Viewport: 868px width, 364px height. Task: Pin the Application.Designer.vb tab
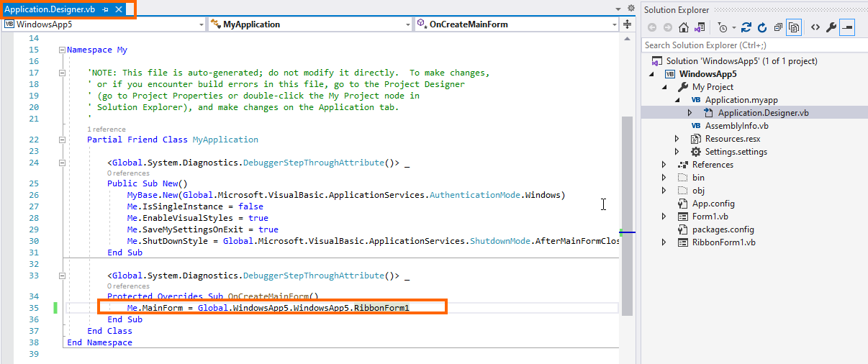pos(105,9)
